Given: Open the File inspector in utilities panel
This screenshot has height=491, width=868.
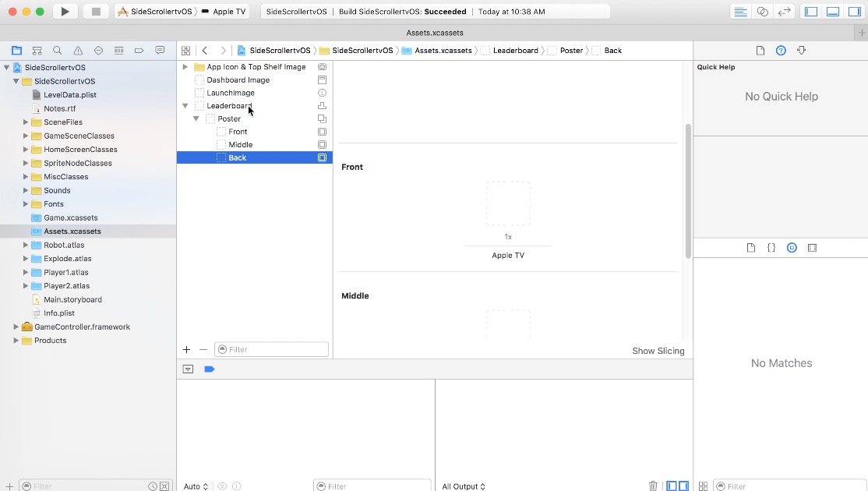Looking at the screenshot, I should click(760, 50).
